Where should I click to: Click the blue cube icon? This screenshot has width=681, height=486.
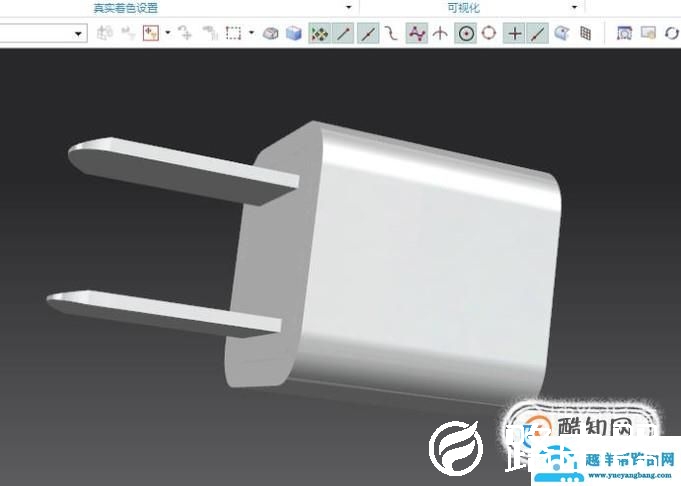294,34
